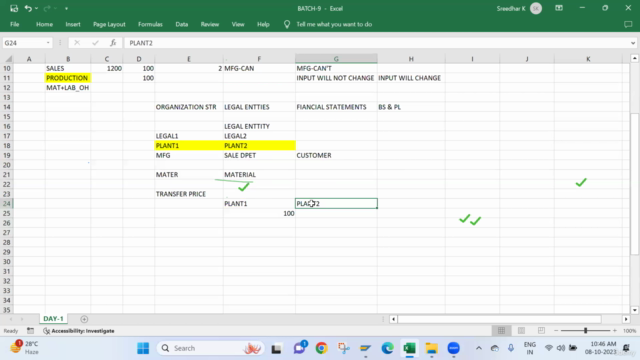
Task: Click the taskbar Search box
Action: [210, 348]
